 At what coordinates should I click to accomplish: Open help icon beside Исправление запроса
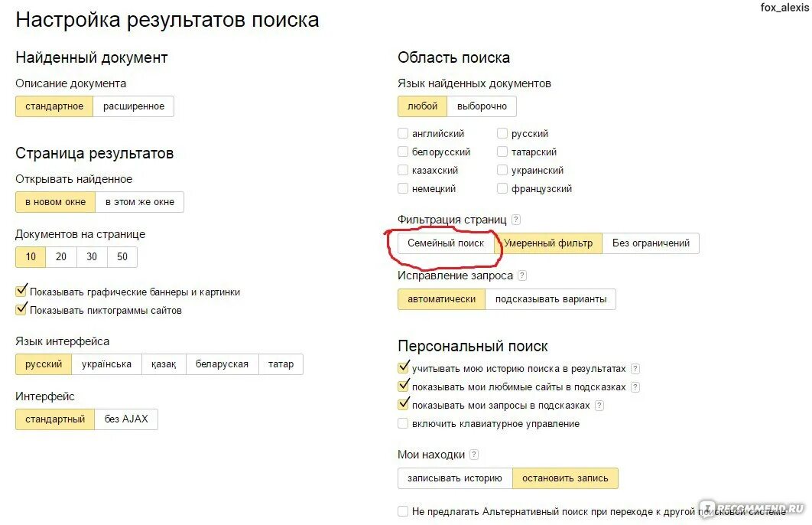(522, 276)
